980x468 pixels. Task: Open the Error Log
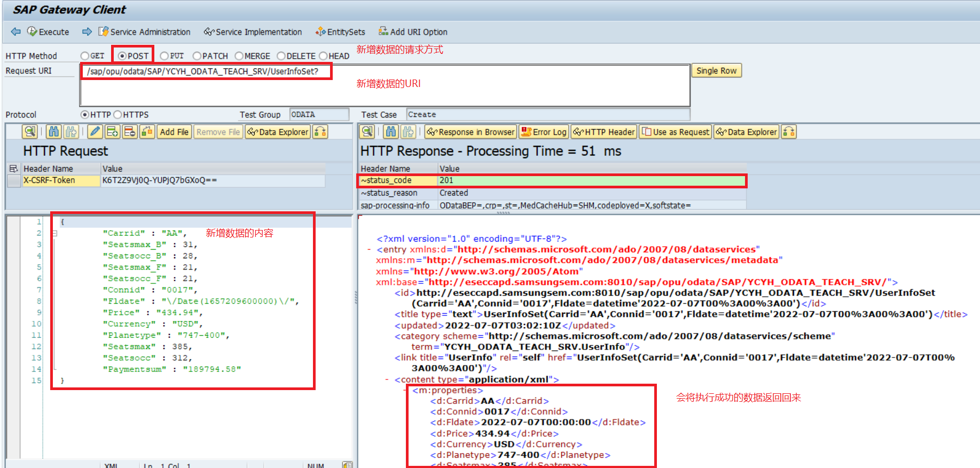(543, 132)
